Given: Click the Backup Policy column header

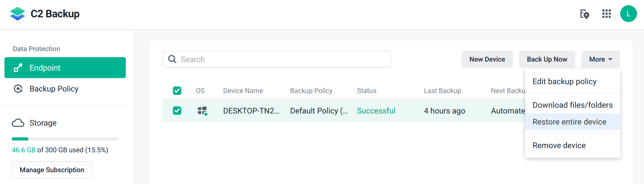Looking at the screenshot, I should click(311, 91).
